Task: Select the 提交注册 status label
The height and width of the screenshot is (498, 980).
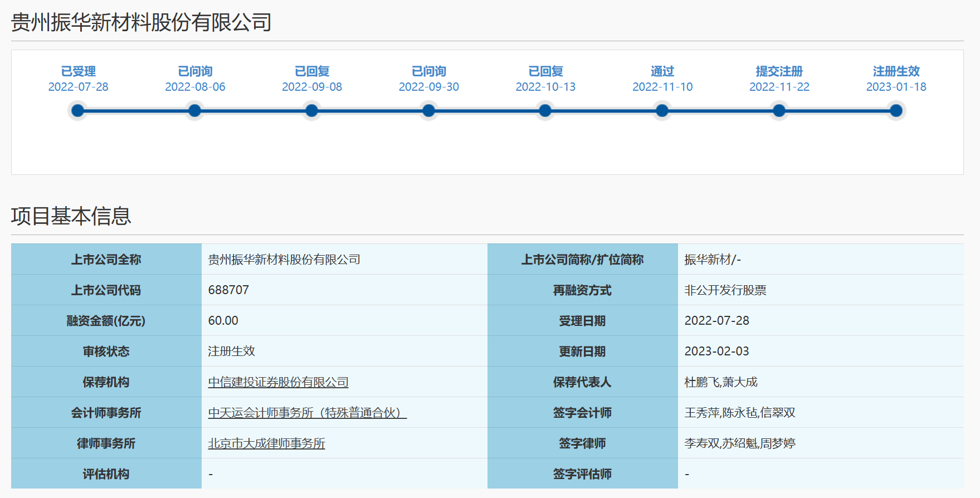Action: click(779, 71)
